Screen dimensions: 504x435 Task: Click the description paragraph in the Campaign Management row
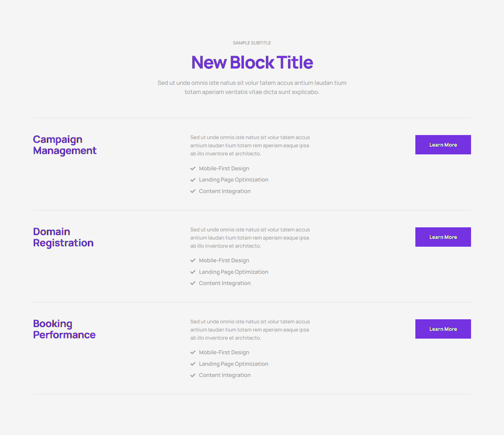(x=250, y=146)
